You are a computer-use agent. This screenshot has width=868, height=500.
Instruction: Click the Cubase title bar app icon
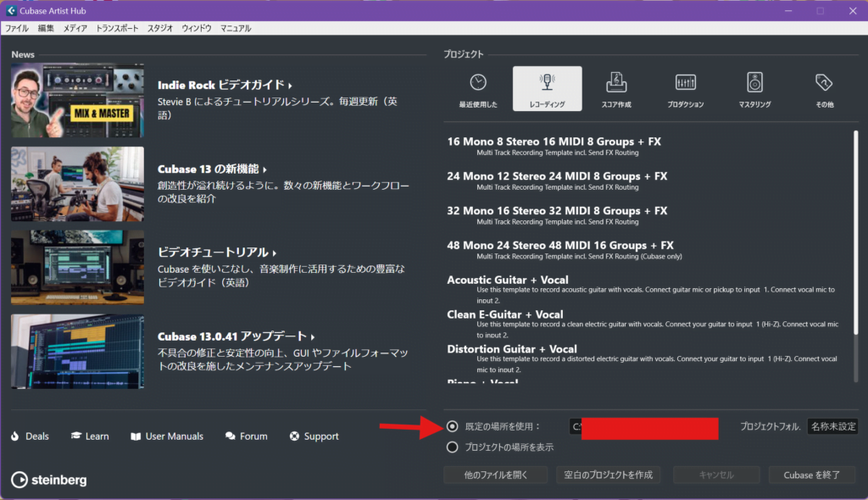pos(11,10)
